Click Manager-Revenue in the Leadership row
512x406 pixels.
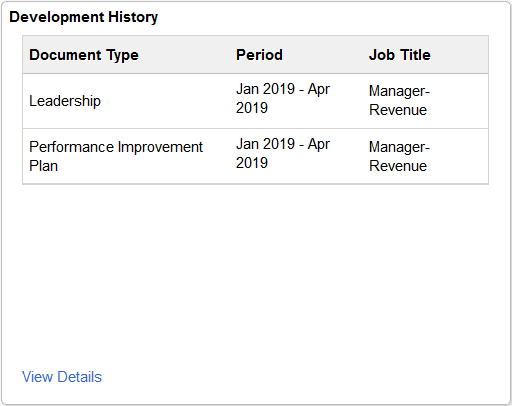pos(399,100)
